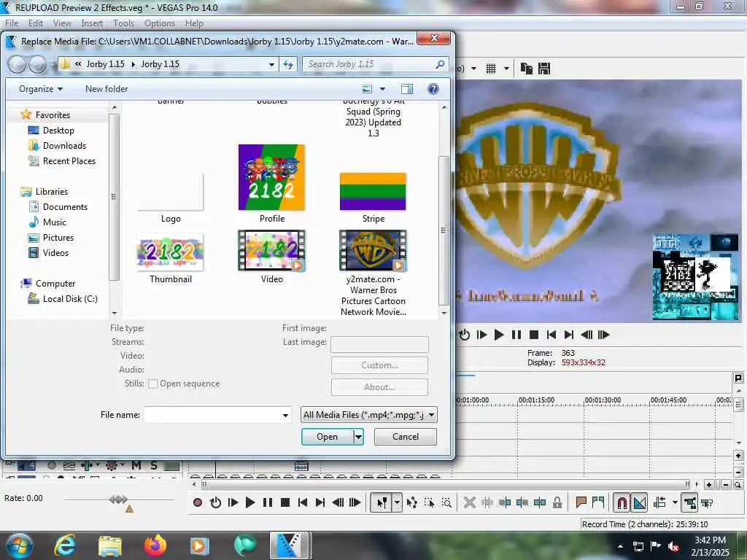
Task: Click New folder in the dialog toolbar
Action: pyautogui.click(x=107, y=89)
